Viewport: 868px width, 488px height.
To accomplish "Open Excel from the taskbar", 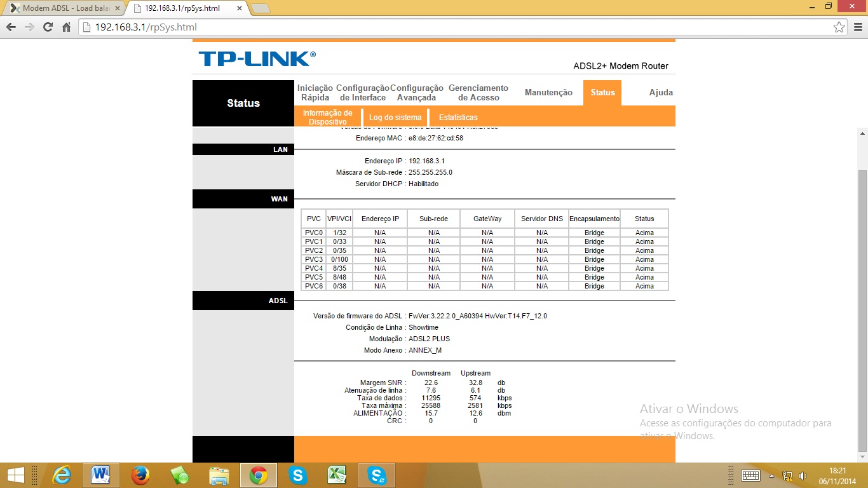I will coord(337,475).
